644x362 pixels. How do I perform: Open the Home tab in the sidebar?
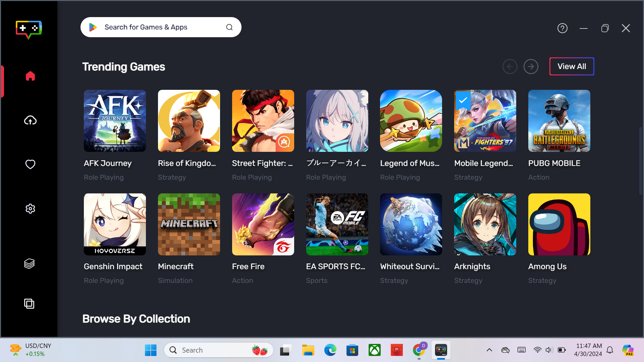30,76
